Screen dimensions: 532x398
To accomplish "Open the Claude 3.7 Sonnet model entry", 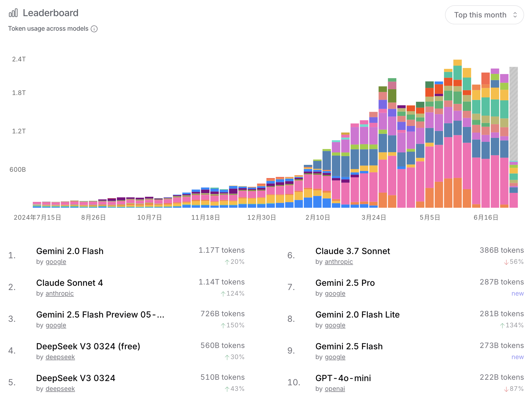I will 352,251.
